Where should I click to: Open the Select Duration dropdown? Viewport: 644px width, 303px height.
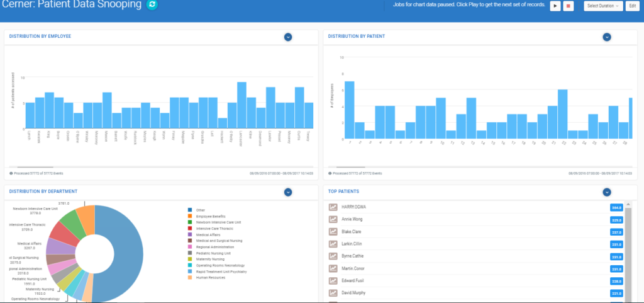tap(603, 6)
